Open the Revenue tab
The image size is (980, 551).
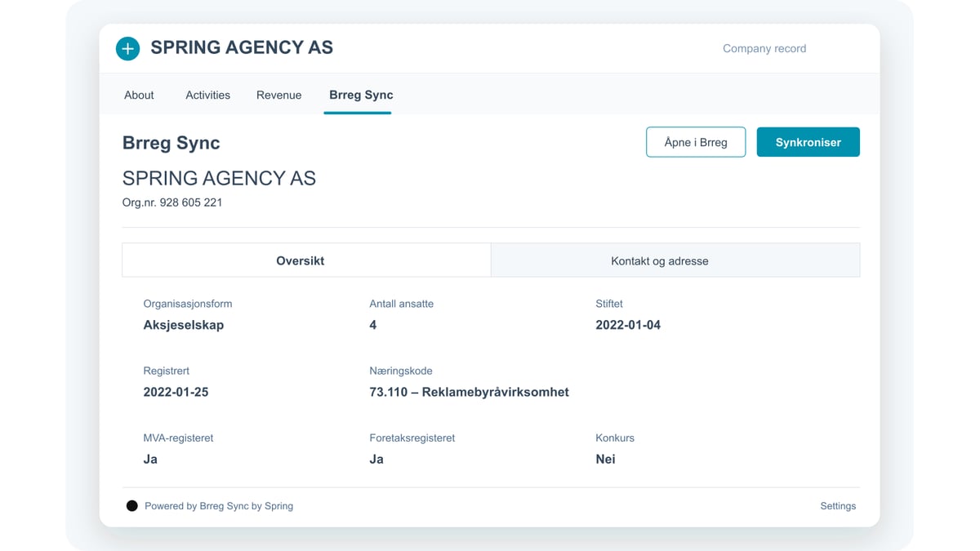click(278, 95)
